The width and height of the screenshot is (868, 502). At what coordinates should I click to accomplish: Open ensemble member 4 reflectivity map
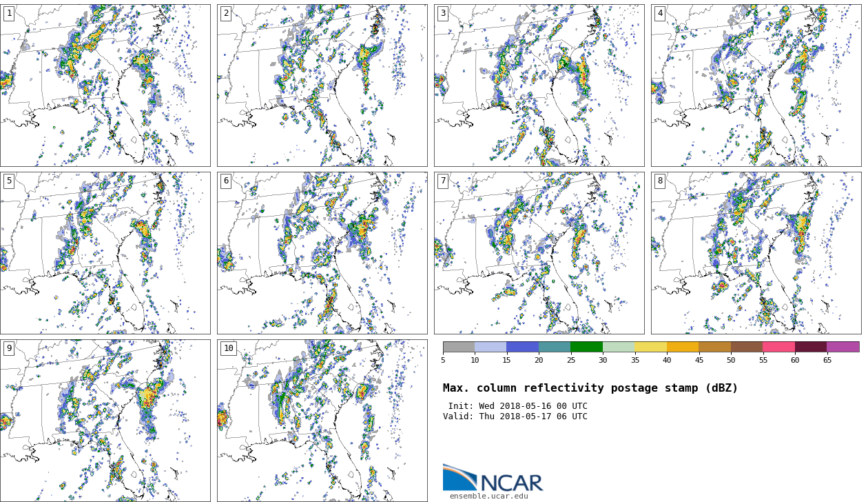click(x=756, y=85)
